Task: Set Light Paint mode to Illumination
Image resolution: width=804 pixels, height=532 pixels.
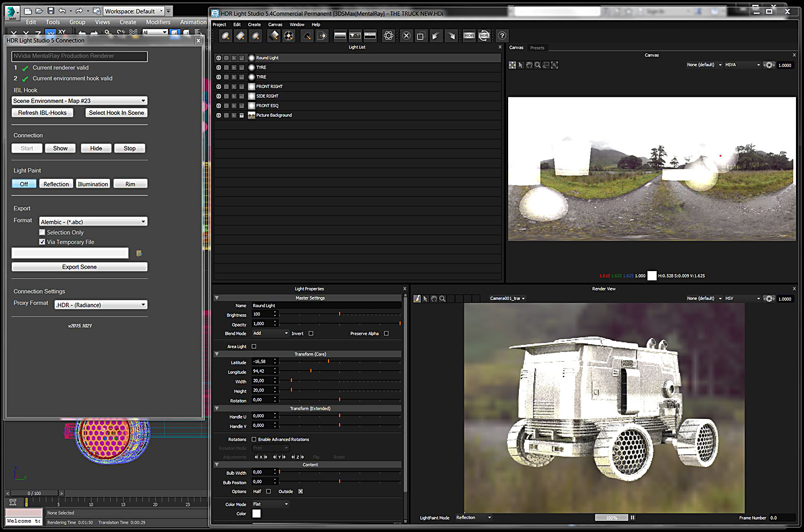Action: [x=93, y=184]
